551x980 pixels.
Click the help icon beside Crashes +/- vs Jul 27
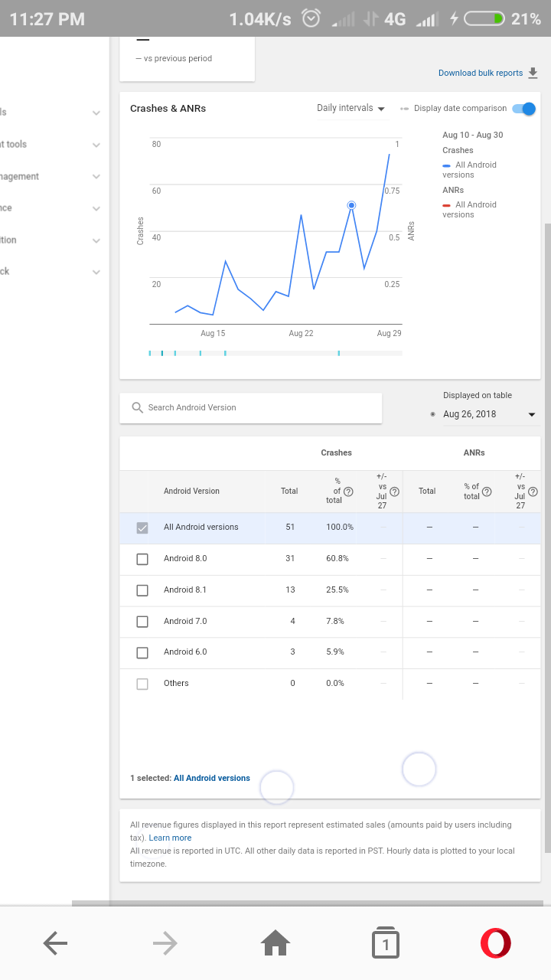click(x=395, y=492)
